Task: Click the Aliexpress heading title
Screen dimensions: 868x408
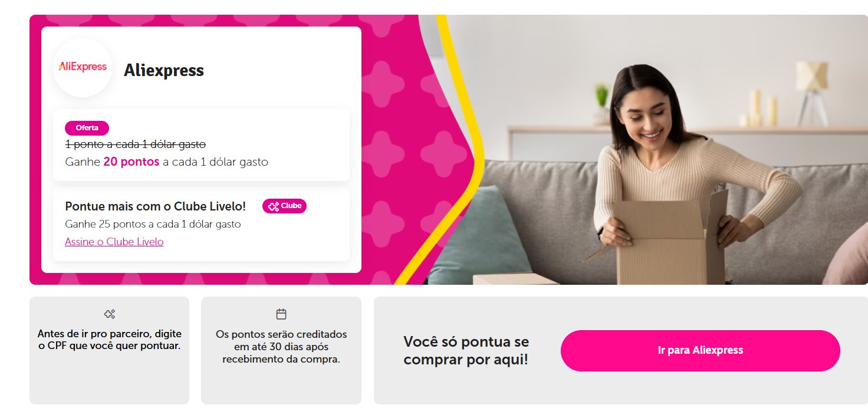Action: click(x=164, y=70)
